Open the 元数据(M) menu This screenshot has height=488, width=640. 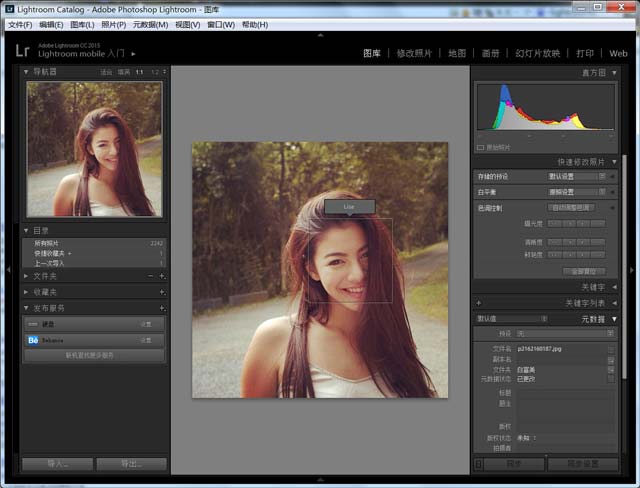[x=150, y=25]
